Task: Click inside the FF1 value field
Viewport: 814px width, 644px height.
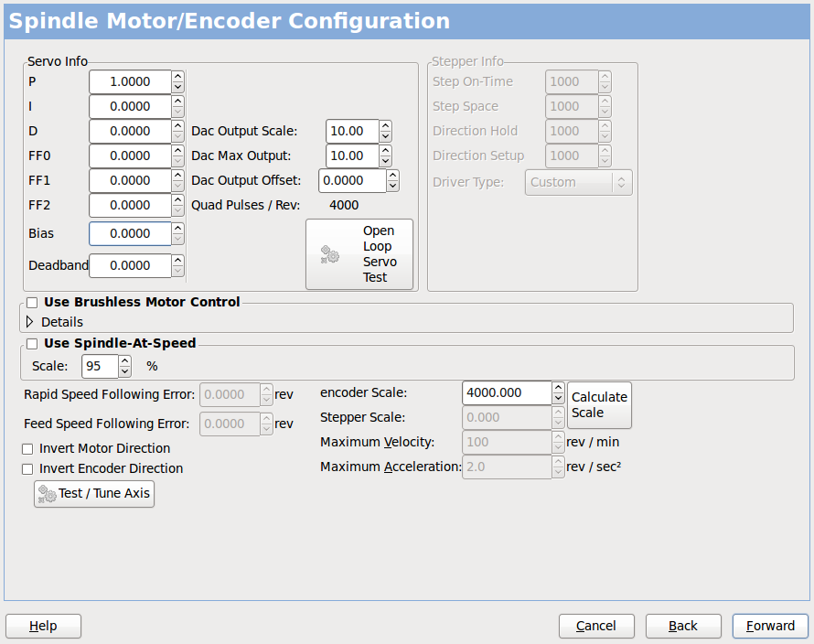Action: tap(130, 180)
